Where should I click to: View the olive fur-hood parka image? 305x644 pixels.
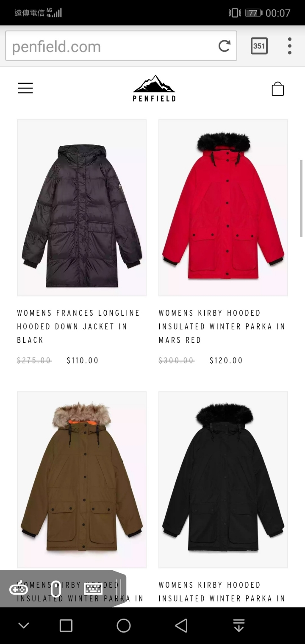click(82, 480)
